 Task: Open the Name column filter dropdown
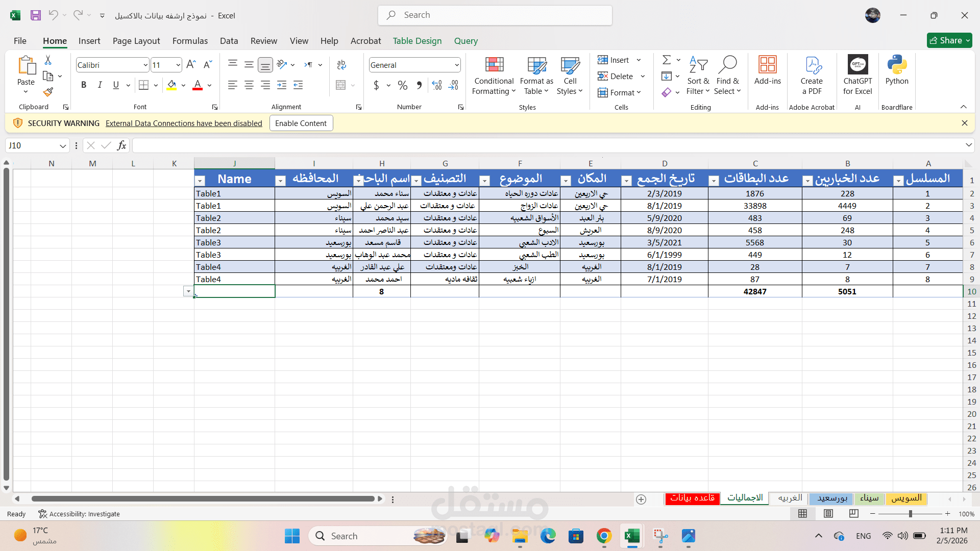[200, 181]
